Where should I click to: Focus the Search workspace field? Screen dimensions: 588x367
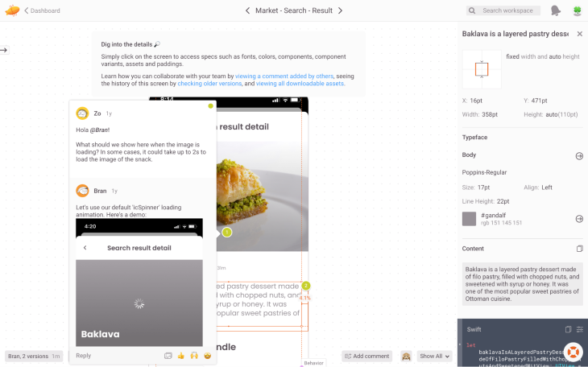pos(503,10)
